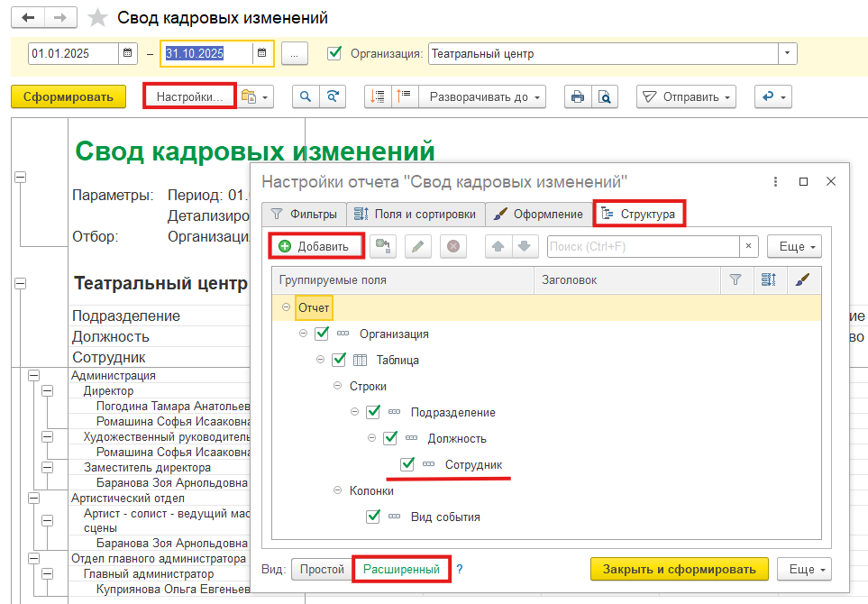Viewport: 868px width, 604px height.
Task: Switch to Структура tab
Action: click(639, 214)
